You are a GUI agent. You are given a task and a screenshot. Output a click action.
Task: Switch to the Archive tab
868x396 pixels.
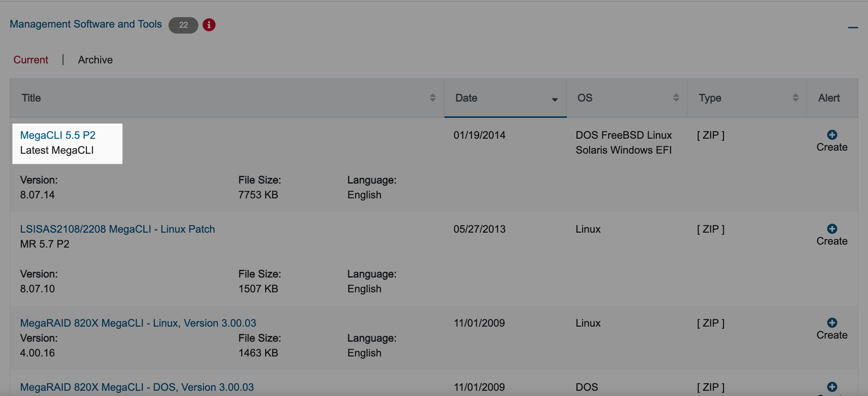click(95, 60)
